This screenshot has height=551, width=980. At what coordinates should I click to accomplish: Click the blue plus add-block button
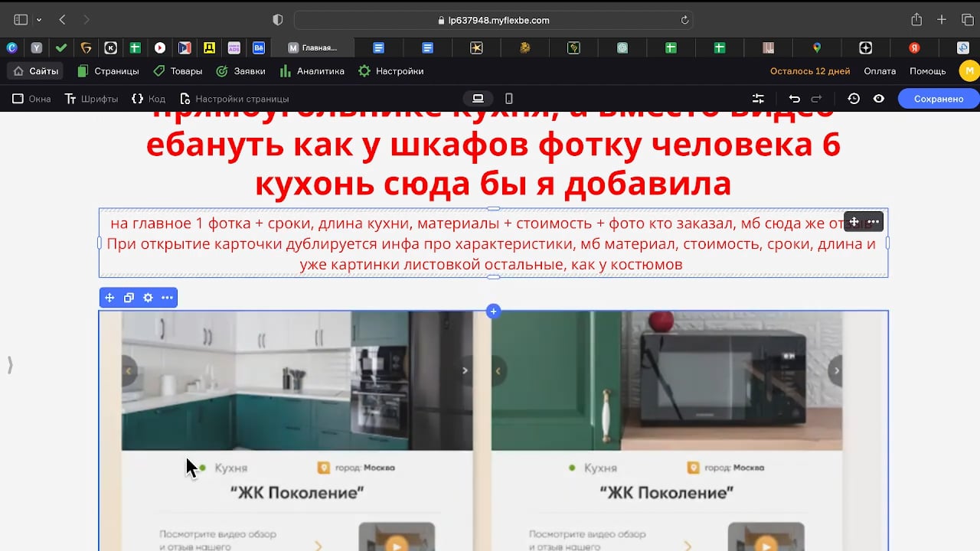494,311
